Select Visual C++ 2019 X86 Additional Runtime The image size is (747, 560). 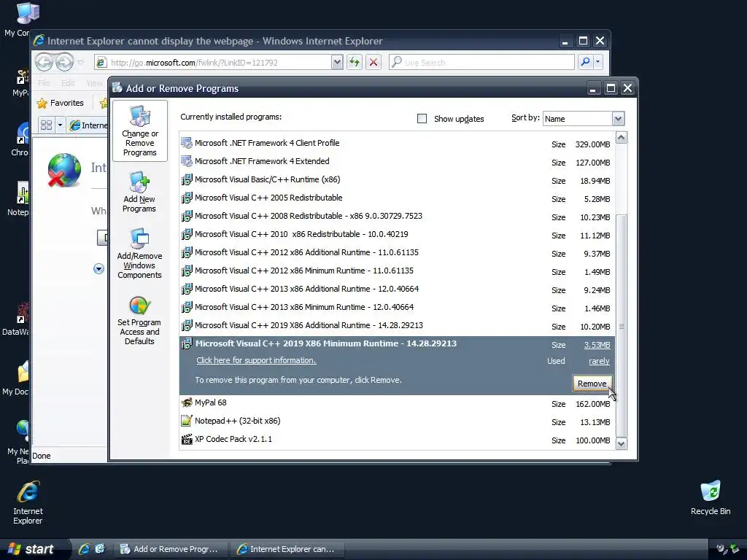[x=397, y=325]
